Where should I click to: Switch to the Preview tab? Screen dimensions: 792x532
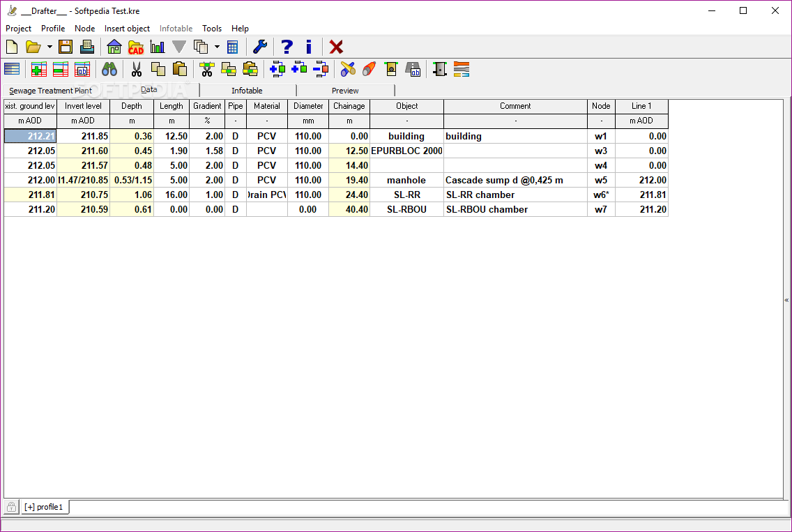tap(345, 91)
